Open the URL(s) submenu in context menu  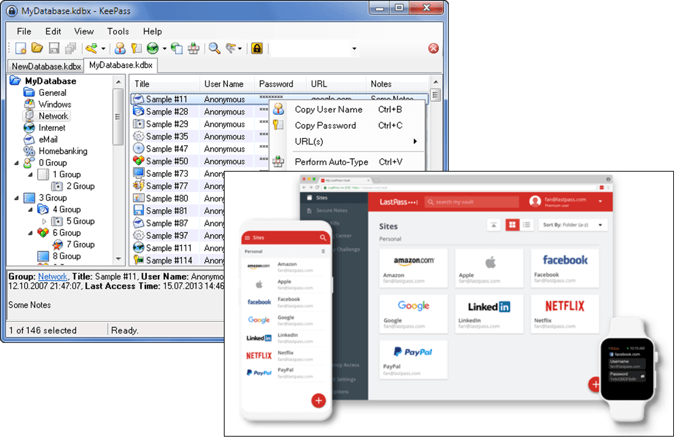349,141
